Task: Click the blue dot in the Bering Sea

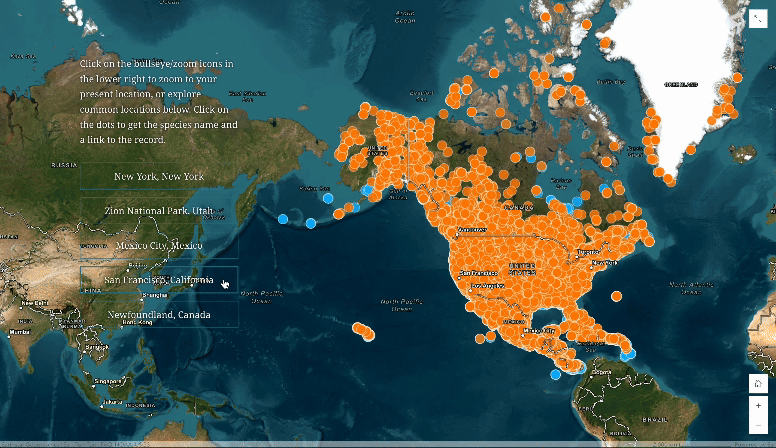Action: [328, 199]
